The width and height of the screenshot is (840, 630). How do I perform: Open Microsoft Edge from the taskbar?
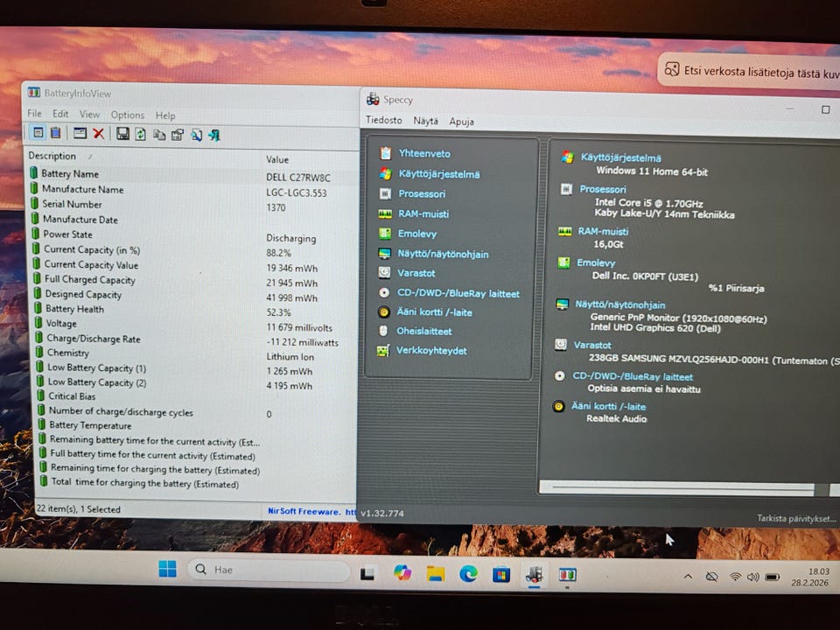pyautogui.click(x=468, y=574)
